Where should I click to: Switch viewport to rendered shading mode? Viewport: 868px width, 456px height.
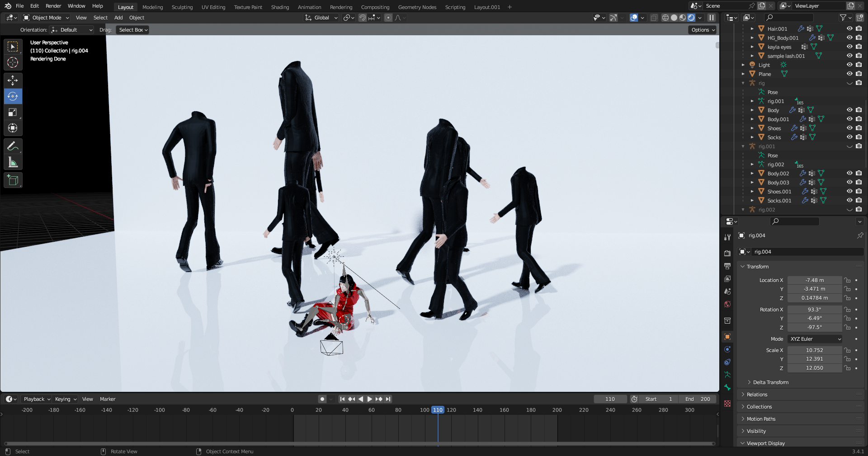tap(691, 18)
